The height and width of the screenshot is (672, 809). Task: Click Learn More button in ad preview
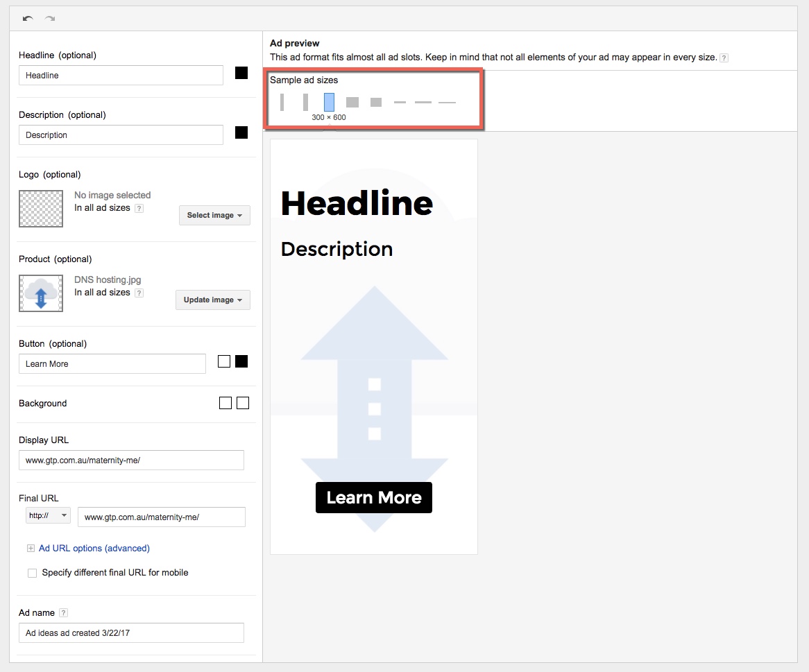pos(373,498)
